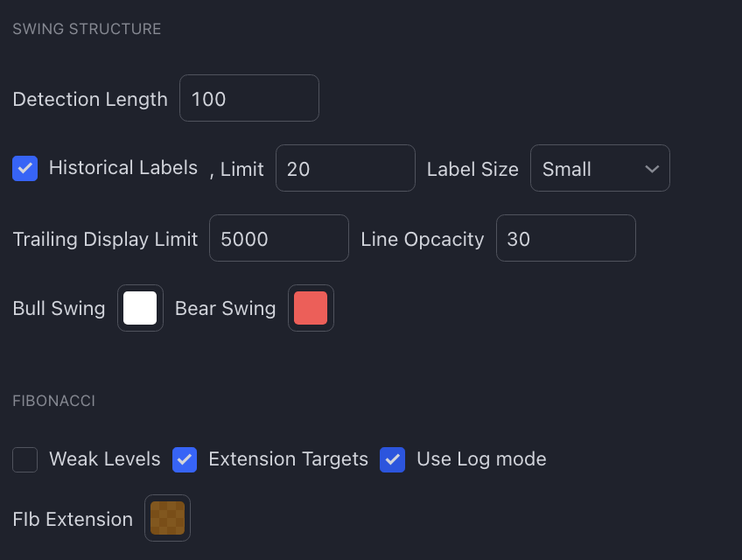Click the Trailing Display Limit field
The height and width of the screenshot is (560, 742).
coord(278,239)
